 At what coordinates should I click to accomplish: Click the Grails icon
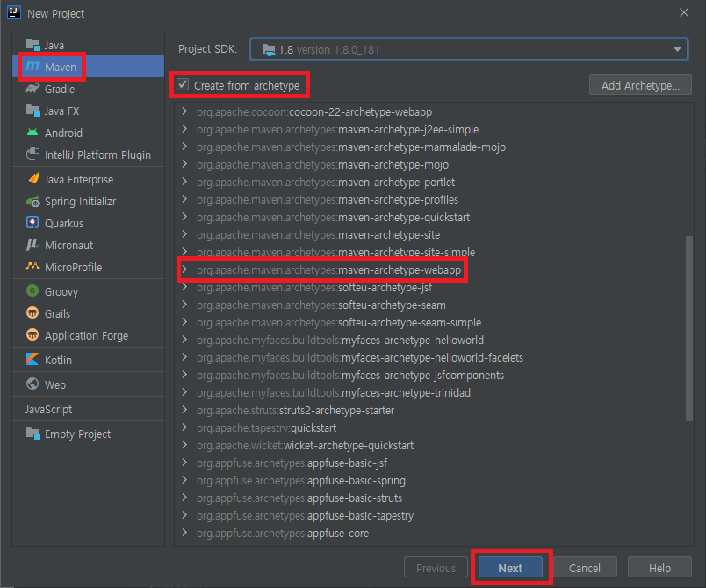click(x=32, y=312)
